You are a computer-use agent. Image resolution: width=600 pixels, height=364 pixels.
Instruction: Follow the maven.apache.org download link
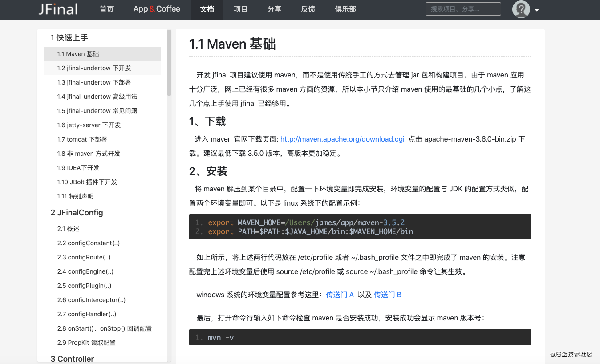coord(342,139)
